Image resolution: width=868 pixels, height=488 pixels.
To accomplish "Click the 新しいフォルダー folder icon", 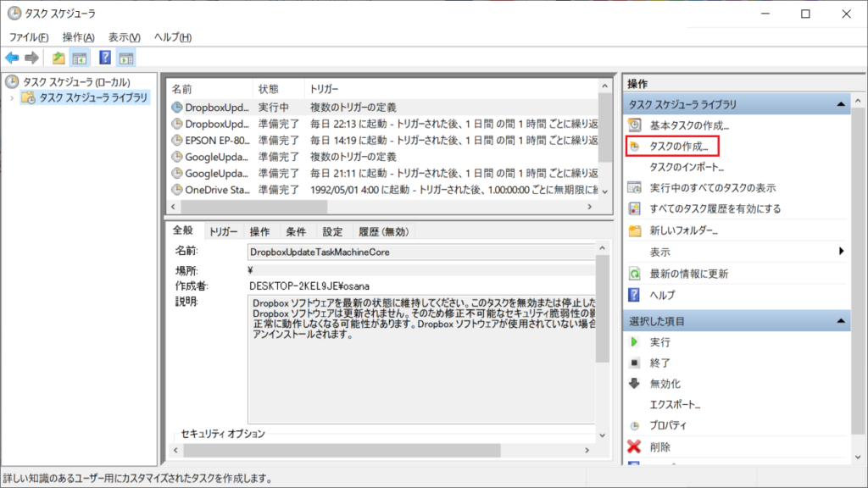I will [634, 230].
